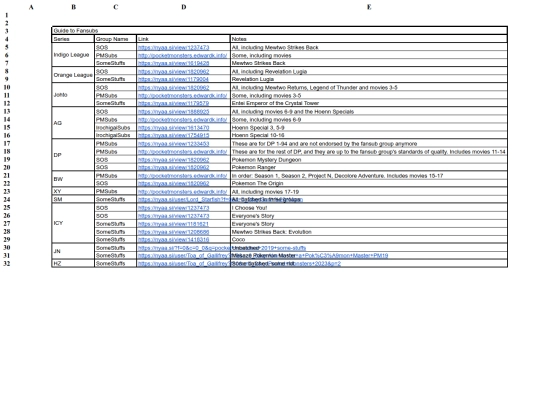540x405 pixels.
Task: Click 'All, including movies 17-19' note
Action: point(265,191)
